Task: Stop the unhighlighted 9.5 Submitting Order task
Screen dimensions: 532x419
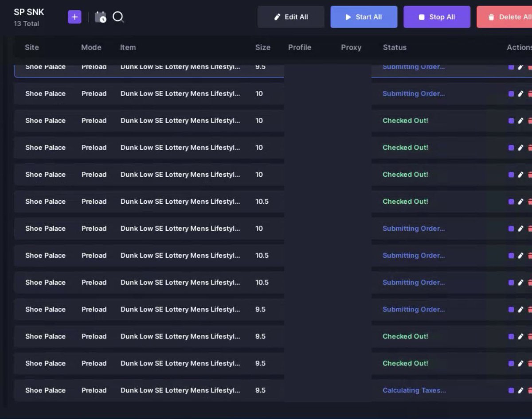Action: point(511,310)
